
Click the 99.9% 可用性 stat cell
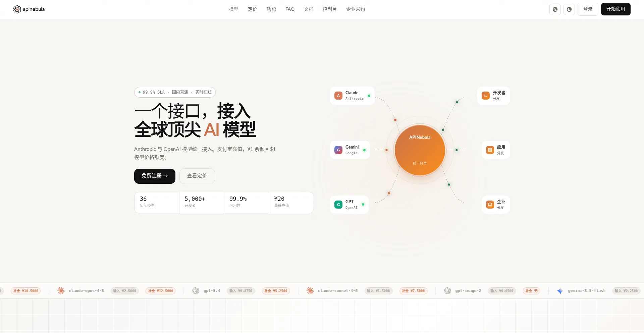click(246, 203)
